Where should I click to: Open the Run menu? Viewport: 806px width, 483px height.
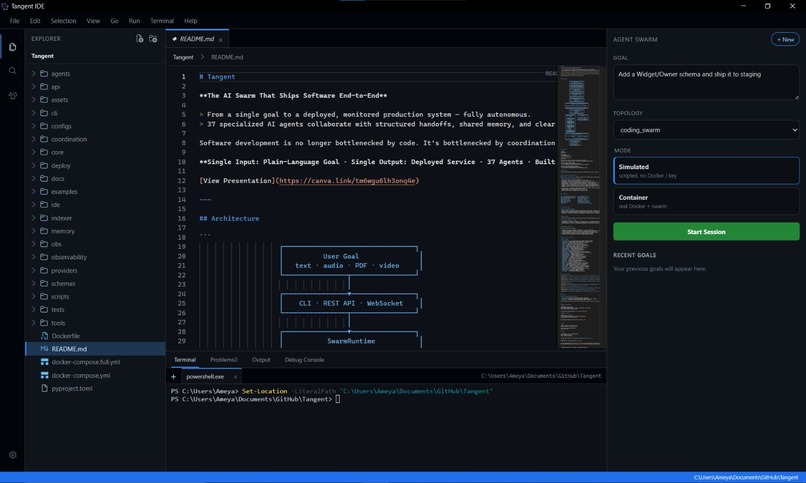point(134,21)
